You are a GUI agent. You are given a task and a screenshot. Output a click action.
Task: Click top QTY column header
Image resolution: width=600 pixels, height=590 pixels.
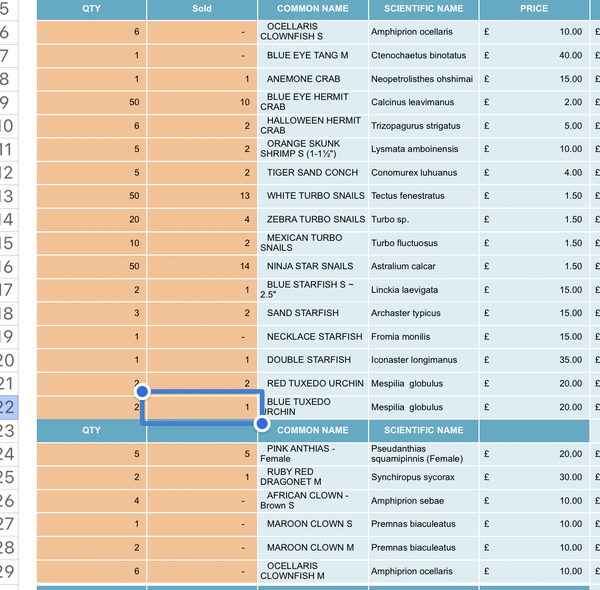91,9
